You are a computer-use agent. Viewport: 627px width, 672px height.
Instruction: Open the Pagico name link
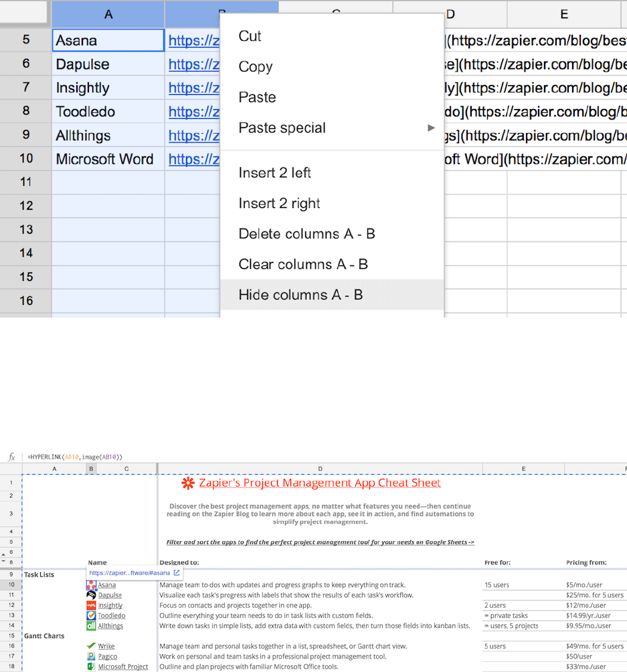pyautogui.click(x=107, y=657)
